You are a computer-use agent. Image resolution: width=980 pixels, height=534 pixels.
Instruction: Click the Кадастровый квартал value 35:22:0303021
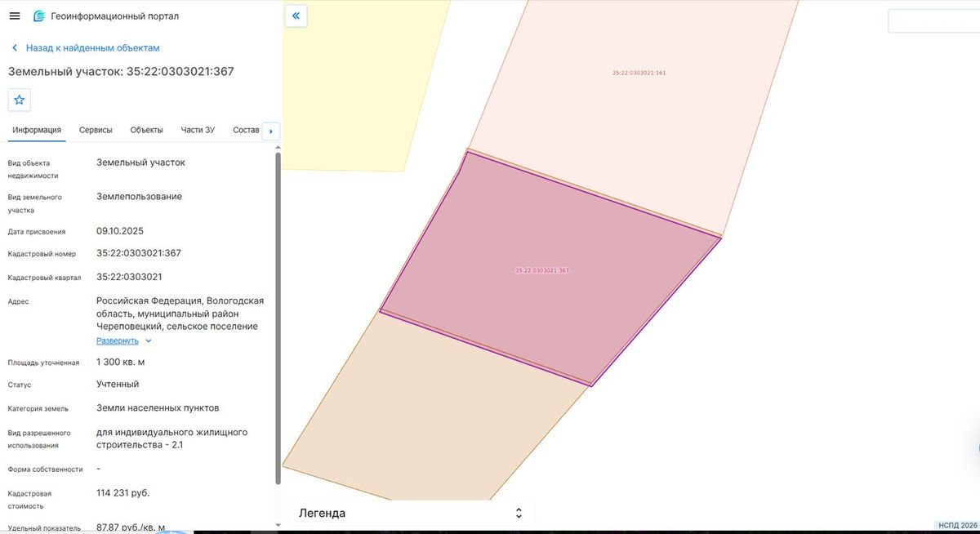pos(129,277)
